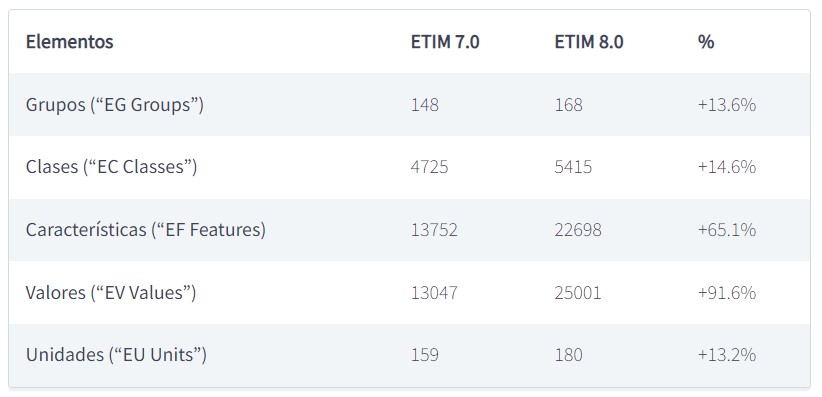This screenshot has width=822, height=397.
Task: Select the ETIM 7.0 column header
Action: 445,41
